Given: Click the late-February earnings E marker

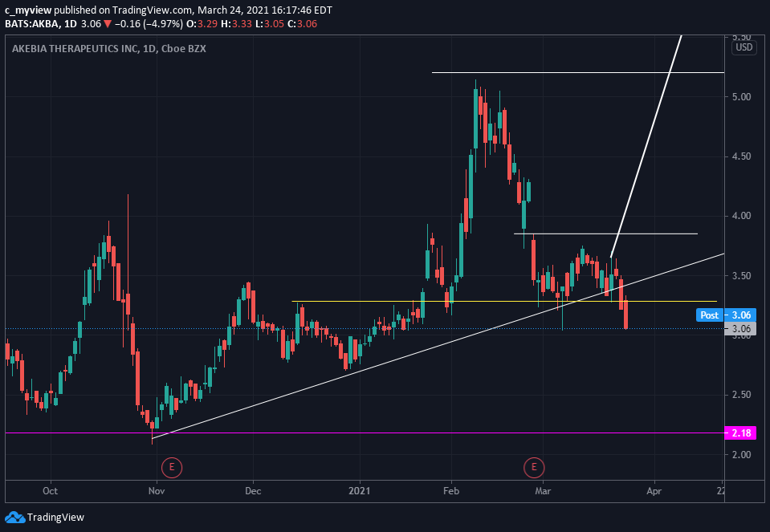Looking at the screenshot, I should click(534, 467).
